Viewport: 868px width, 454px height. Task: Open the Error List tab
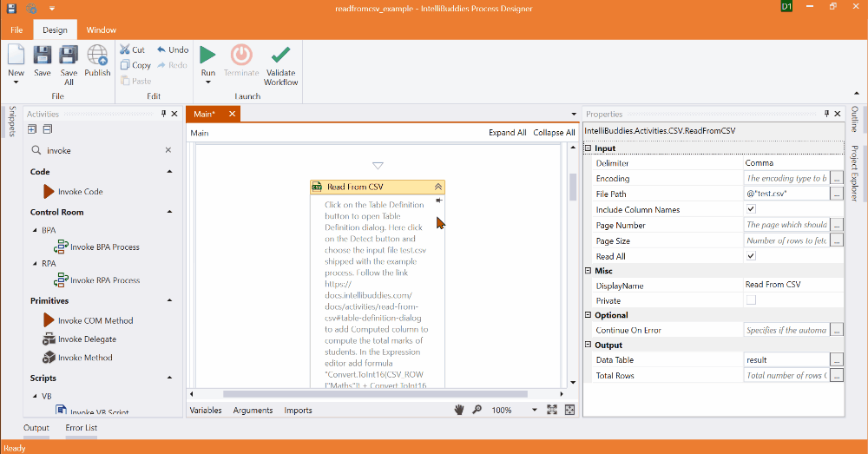pos(82,427)
